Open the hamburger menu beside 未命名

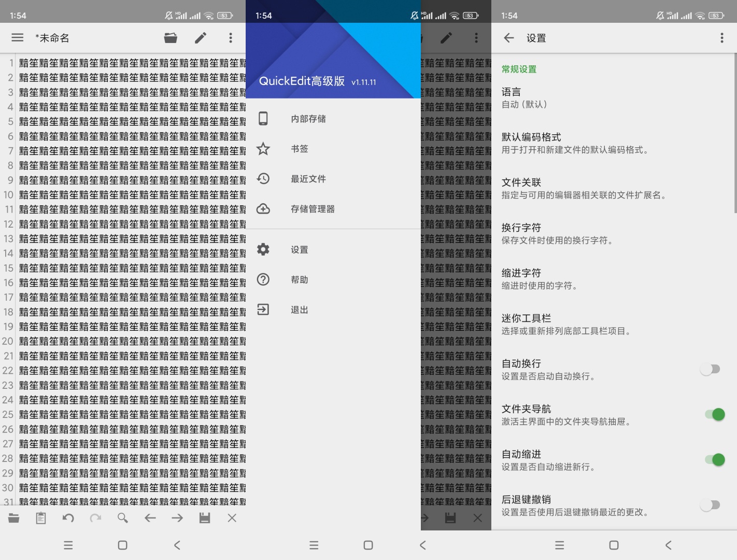[x=18, y=38]
